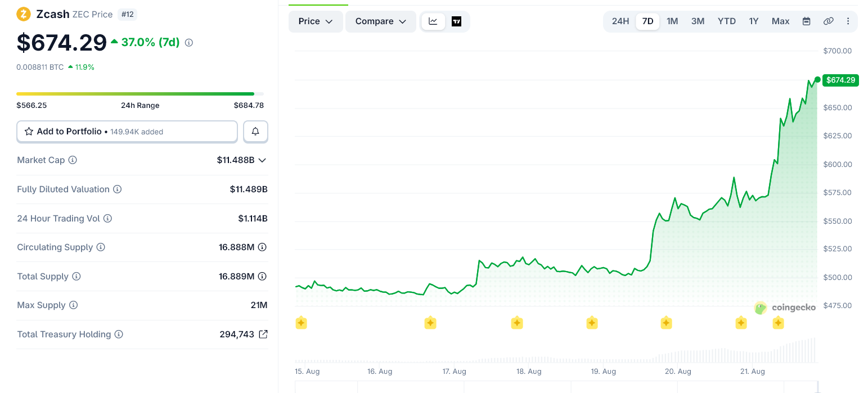Click the copy chart link icon
Screen dimensions: 868x393
click(828, 21)
